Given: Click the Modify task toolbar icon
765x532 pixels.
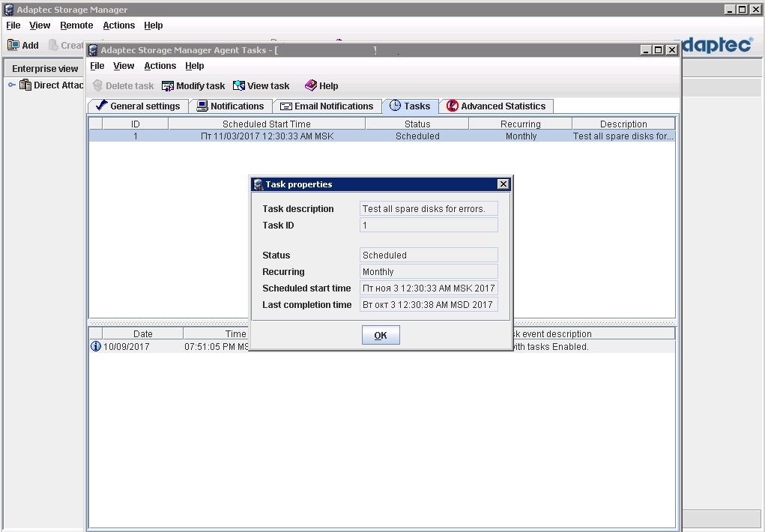Looking at the screenshot, I should [168, 86].
